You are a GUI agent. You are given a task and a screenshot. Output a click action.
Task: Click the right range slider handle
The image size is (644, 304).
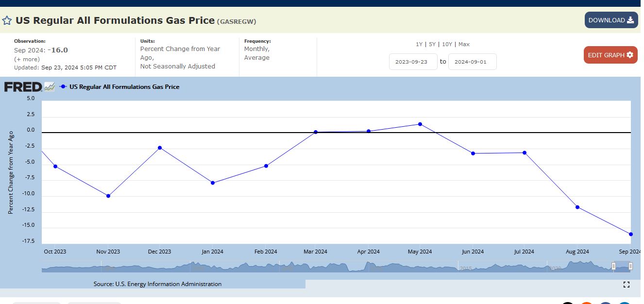(x=630, y=266)
